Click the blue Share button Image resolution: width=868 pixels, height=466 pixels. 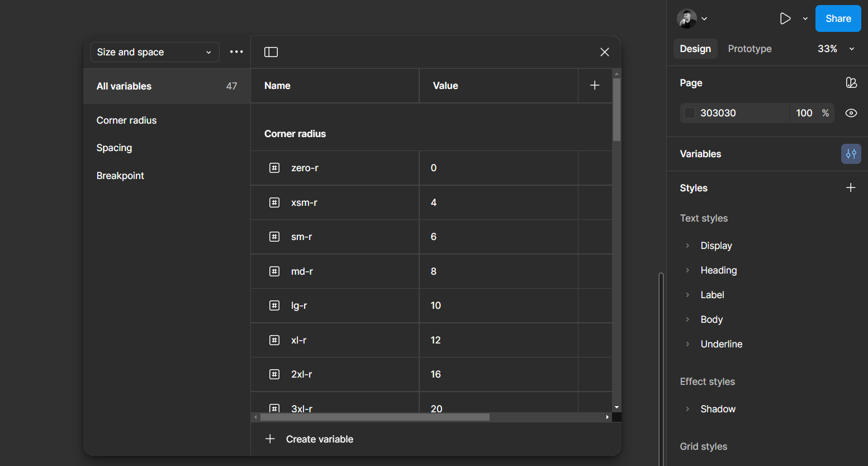tap(838, 18)
